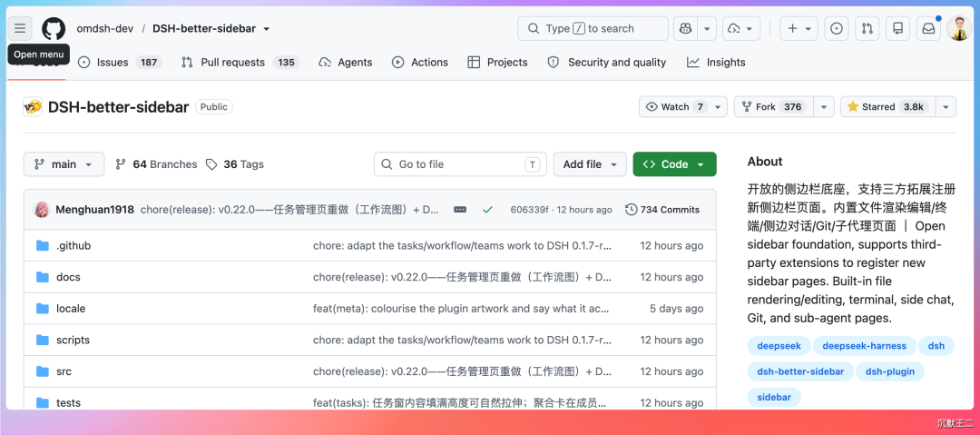This screenshot has width=980, height=435.
Task: Open the Add file dropdown
Action: 590,164
